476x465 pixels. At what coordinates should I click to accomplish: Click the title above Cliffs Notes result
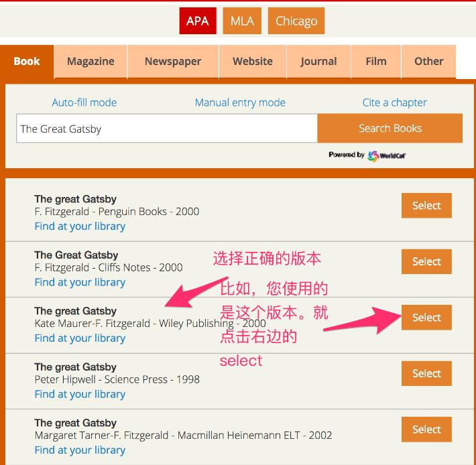(76, 255)
